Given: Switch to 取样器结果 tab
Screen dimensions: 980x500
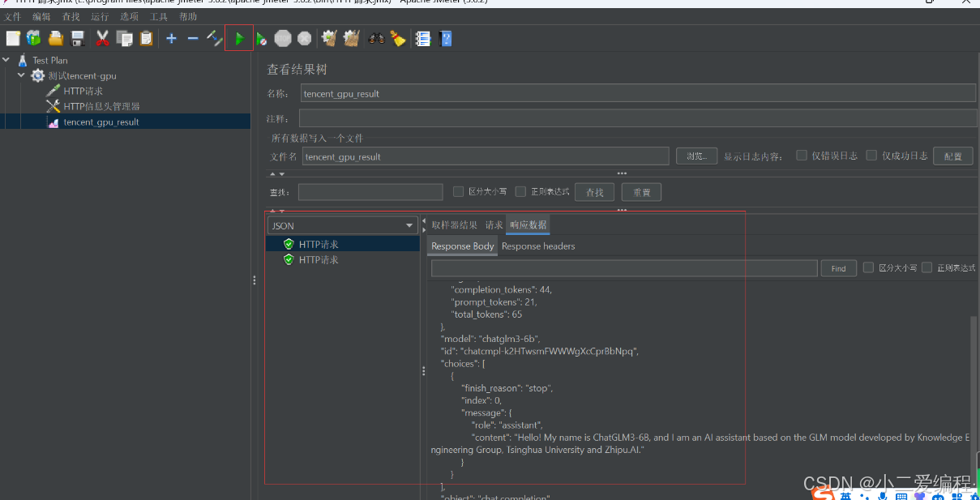Looking at the screenshot, I should click(x=455, y=225).
